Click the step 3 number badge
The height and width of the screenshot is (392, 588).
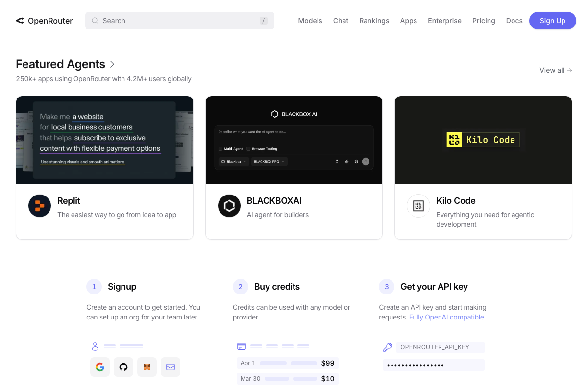click(387, 287)
